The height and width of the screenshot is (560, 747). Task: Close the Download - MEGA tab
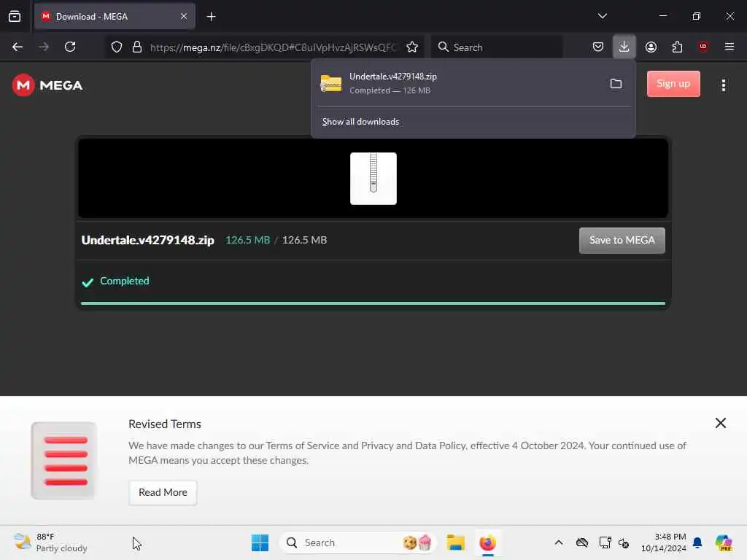point(184,17)
